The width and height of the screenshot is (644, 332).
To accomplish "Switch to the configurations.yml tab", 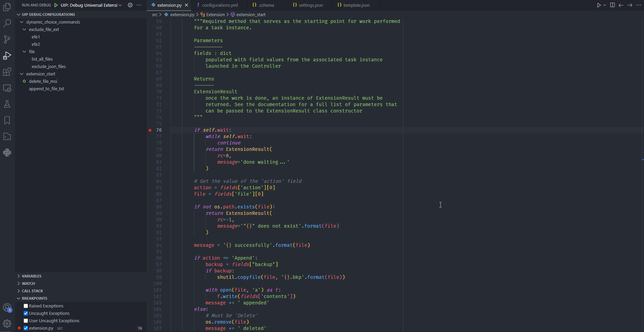I will click(220, 5).
